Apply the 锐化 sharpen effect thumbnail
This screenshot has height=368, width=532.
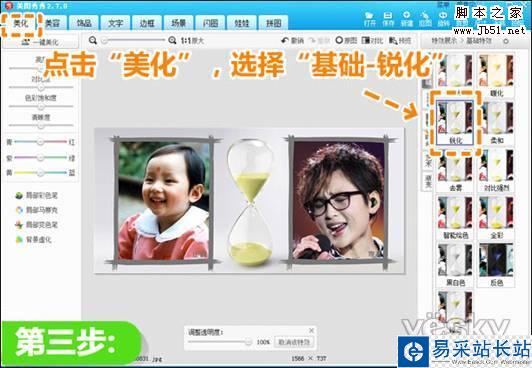coord(455,123)
